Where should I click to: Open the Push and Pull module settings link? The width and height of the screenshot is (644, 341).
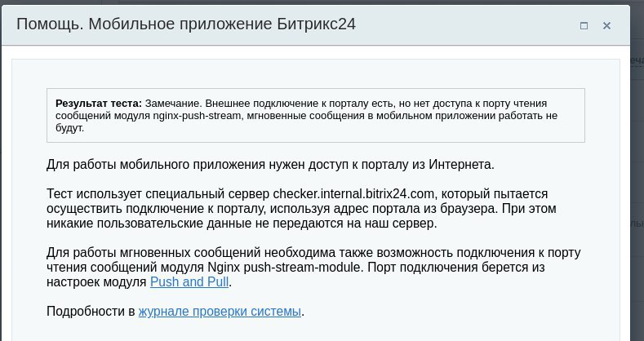click(189, 282)
